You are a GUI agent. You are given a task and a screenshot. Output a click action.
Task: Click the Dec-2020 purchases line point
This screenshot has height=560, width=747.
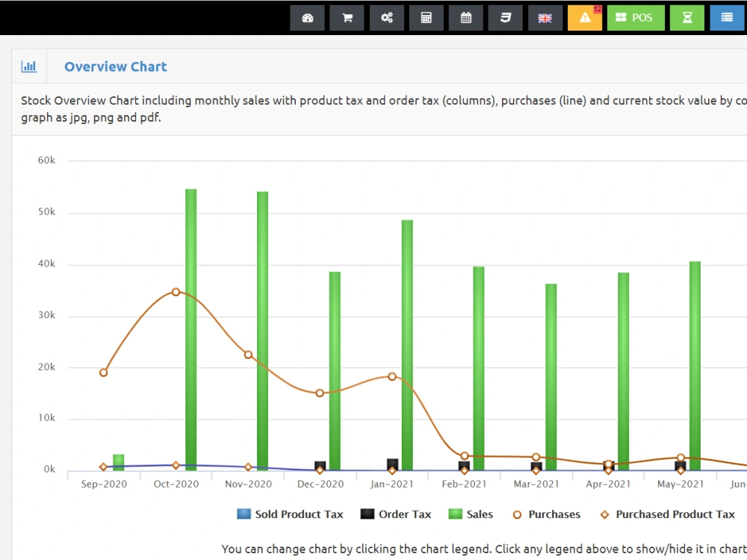320,393
